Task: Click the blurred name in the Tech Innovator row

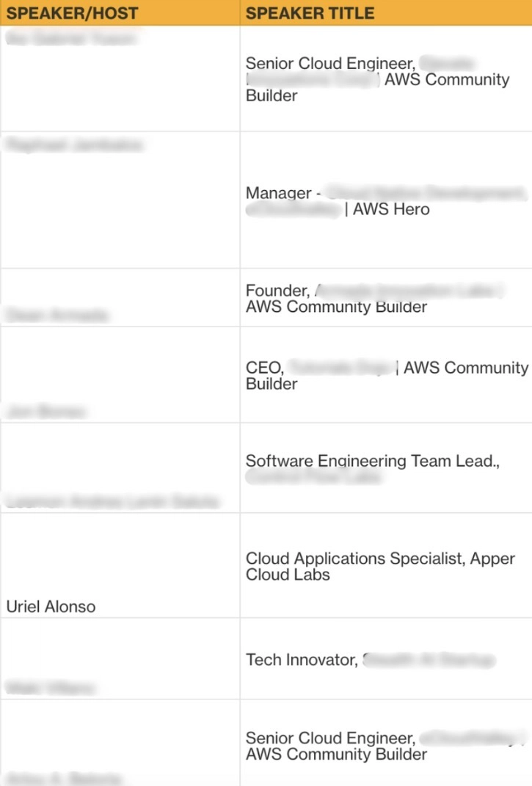Action: point(51,688)
